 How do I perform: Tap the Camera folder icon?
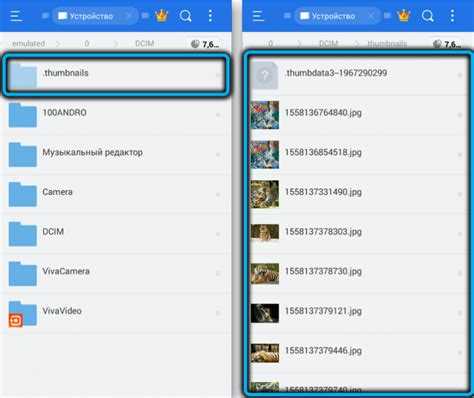coord(23,194)
